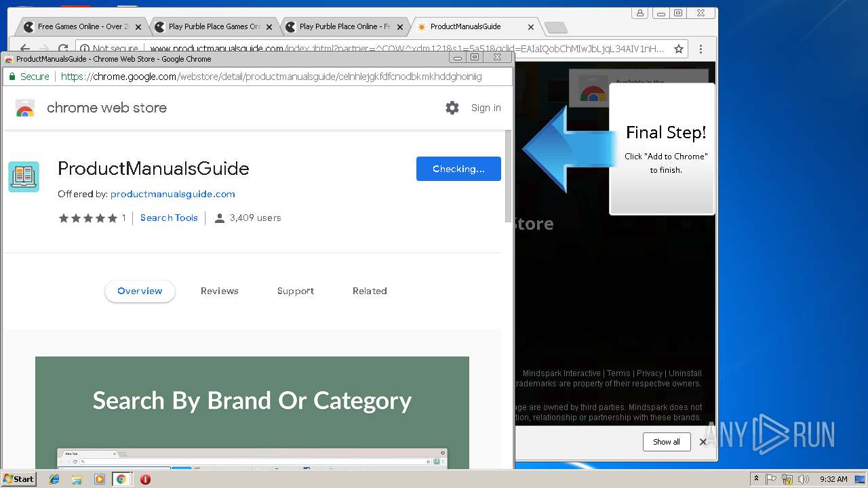The image size is (868, 488).
Task: Select the Reviews tab
Action: pyautogui.click(x=220, y=291)
